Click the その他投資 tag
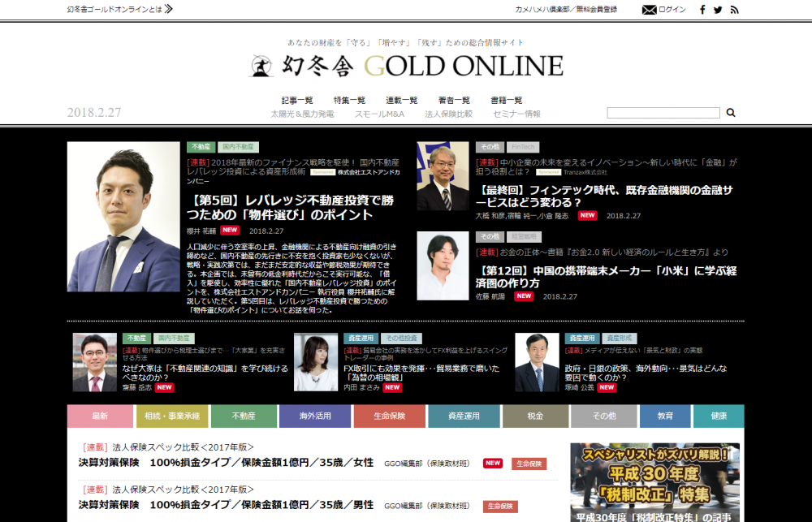 pyautogui.click(x=401, y=339)
